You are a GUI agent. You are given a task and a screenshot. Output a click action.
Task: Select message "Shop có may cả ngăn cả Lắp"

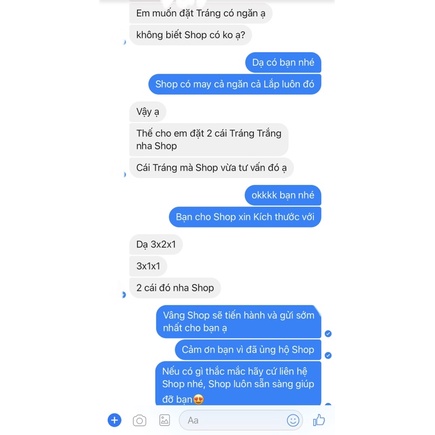pos(235,84)
